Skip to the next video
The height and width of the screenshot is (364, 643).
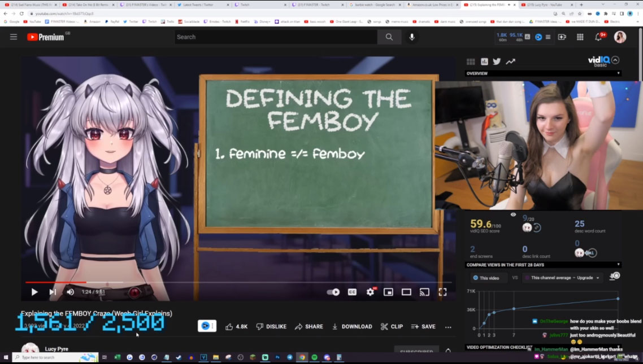(53, 292)
